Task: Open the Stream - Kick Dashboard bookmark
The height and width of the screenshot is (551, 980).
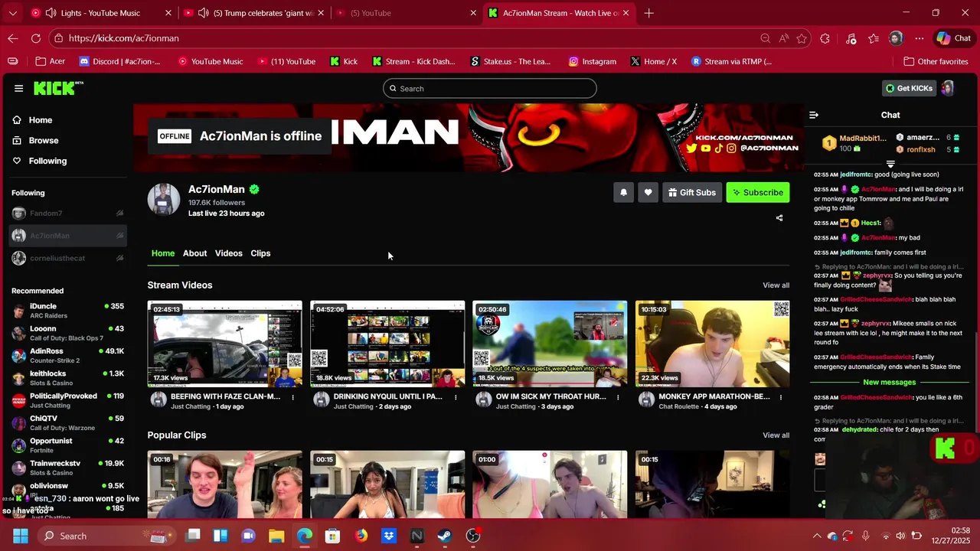Action: pyautogui.click(x=413, y=61)
